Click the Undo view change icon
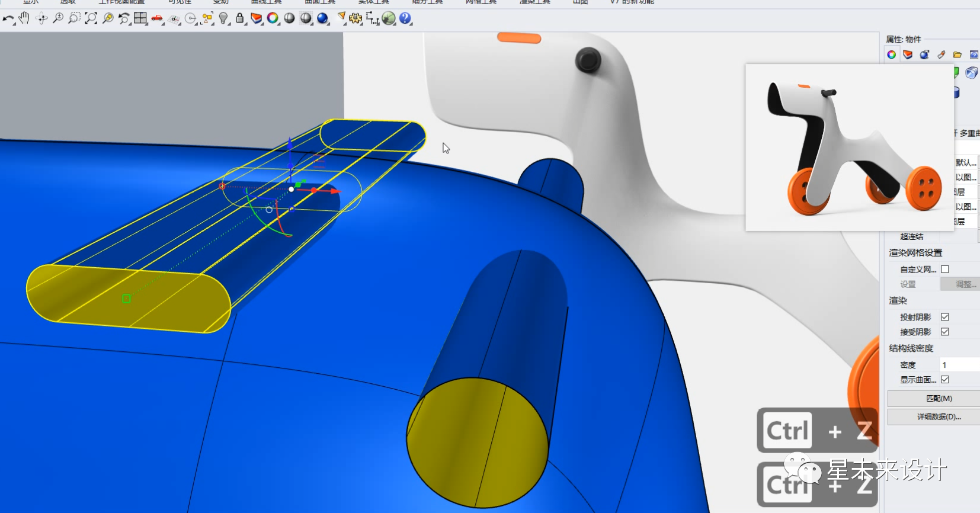This screenshot has height=513, width=980. point(124,18)
